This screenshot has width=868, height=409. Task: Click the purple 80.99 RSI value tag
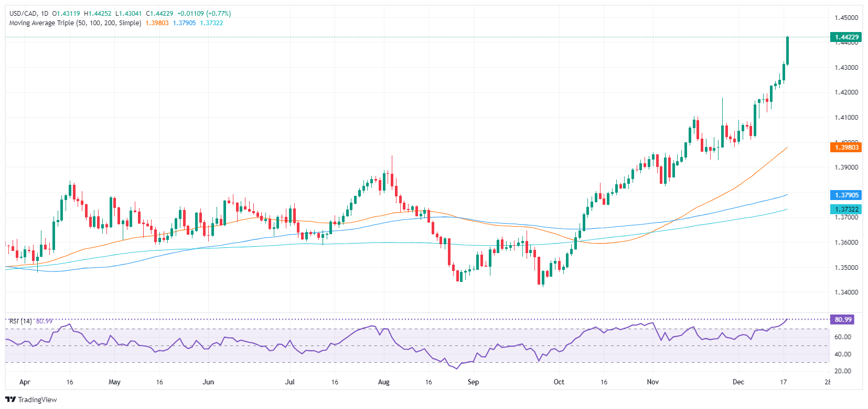[843, 319]
